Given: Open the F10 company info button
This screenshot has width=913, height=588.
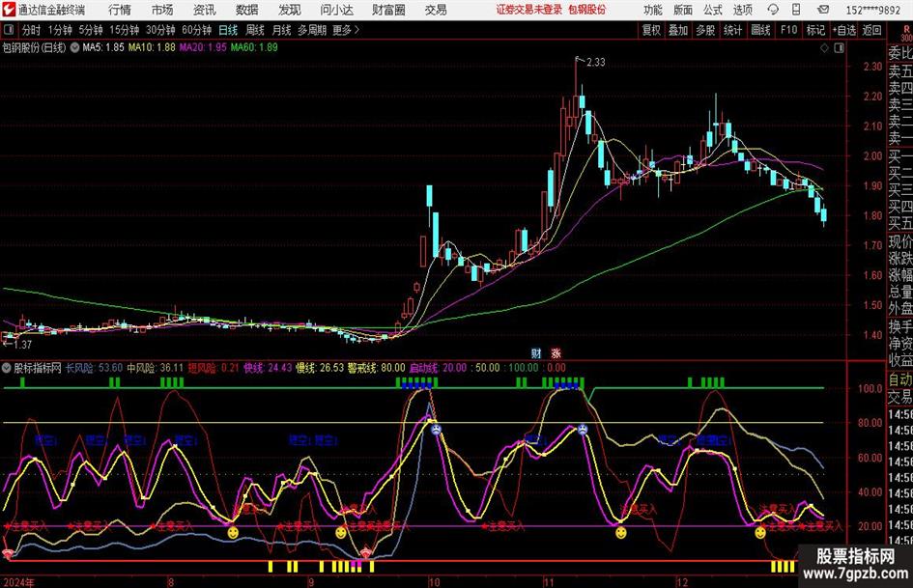Looking at the screenshot, I should pyautogui.click(x=789, y=30).
